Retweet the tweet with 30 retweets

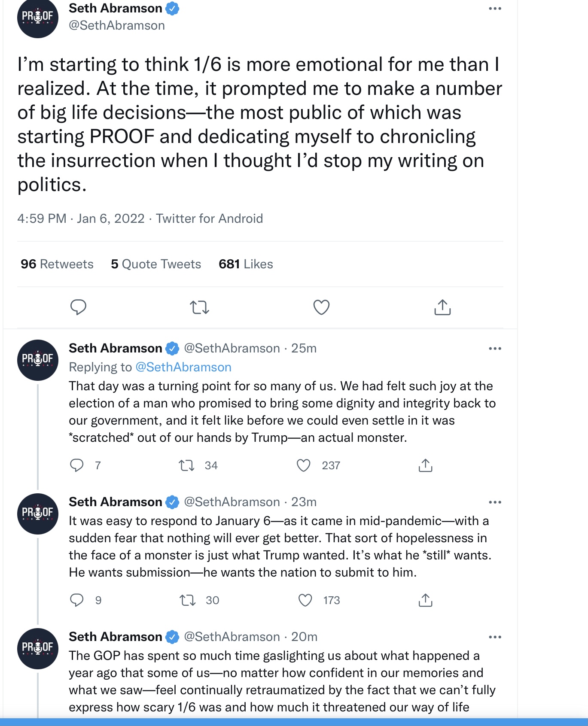[188, 600]
